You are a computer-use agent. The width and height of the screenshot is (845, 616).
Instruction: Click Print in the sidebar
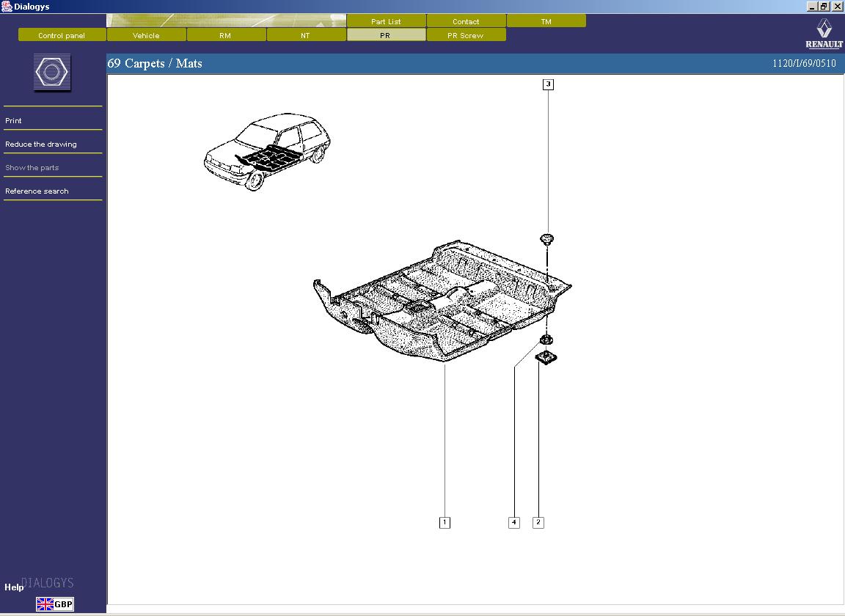point(13,121)
